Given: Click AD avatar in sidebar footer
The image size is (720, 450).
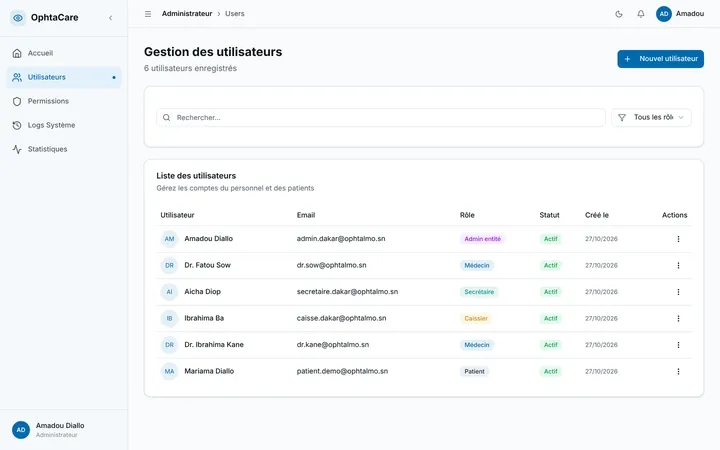Looking at the screenshot, I should point(21,430).
